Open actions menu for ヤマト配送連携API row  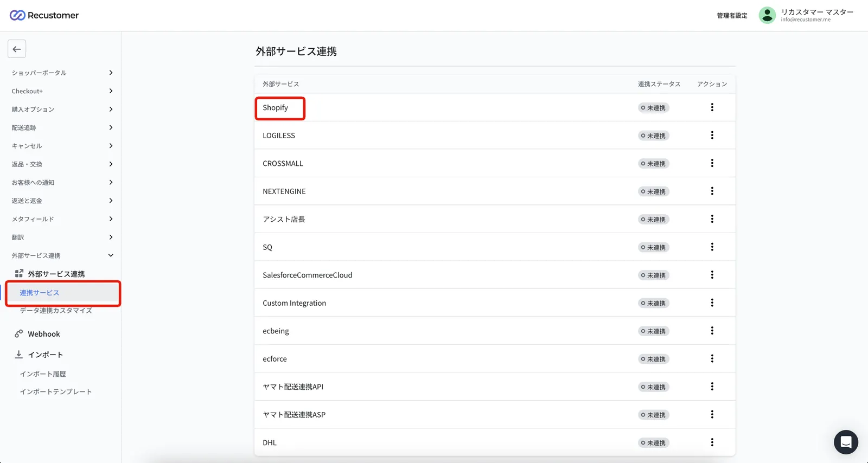tap(712, 387)
